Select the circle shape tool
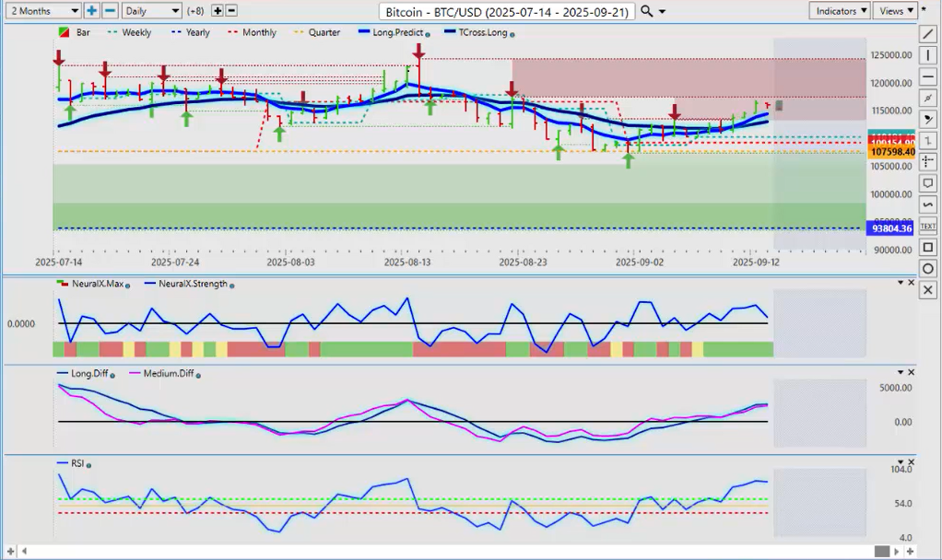This screenshot has height=560, width=942. click(x=928, y=268)
